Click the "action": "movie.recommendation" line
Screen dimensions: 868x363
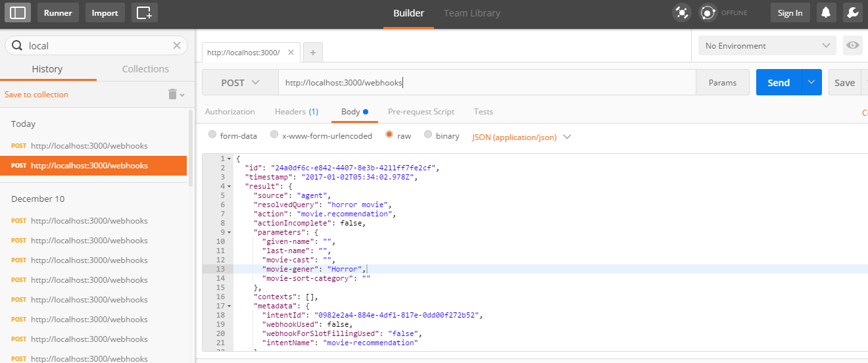coord(325,214)
